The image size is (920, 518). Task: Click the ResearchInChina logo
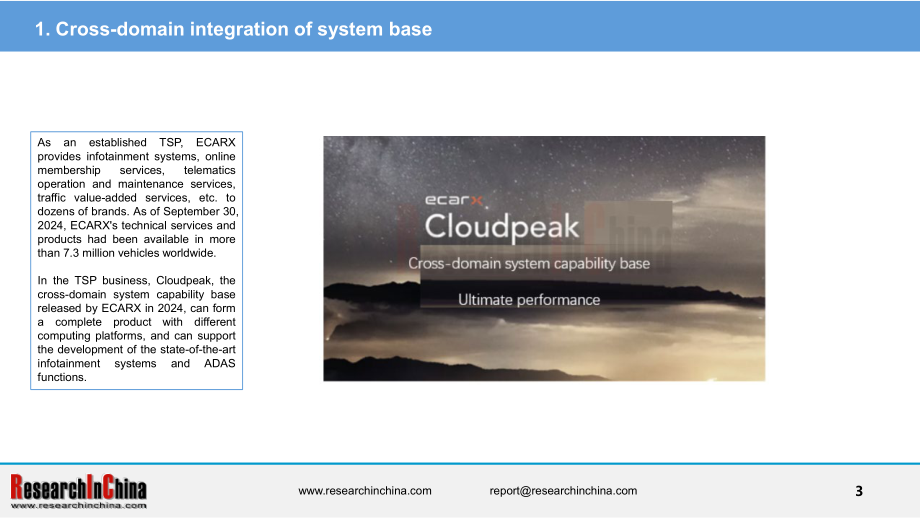pyautogui.click(x=79, y=491)
